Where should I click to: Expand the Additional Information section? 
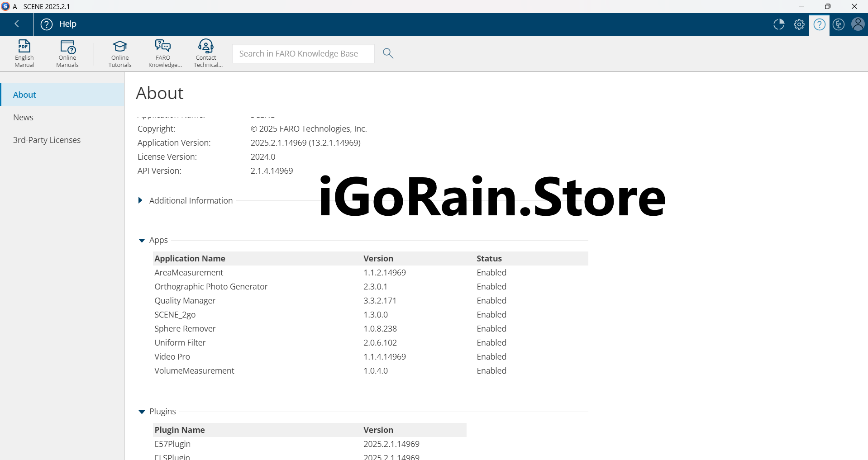(140, 200)
